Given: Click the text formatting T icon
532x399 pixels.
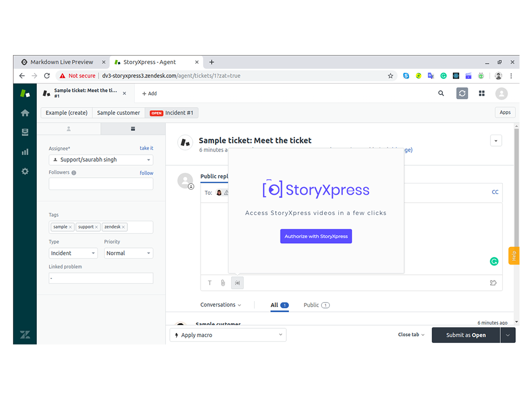Looking at the screenshot, I should [210, 283].
